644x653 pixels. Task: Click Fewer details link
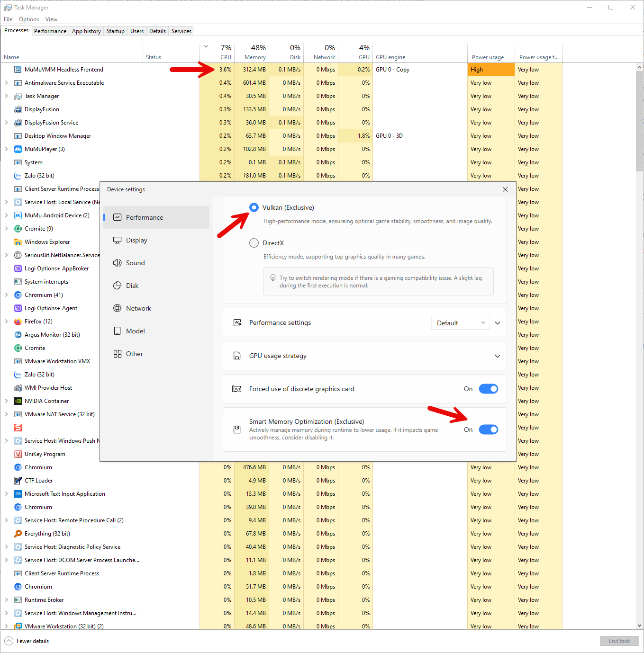(27, 641)
